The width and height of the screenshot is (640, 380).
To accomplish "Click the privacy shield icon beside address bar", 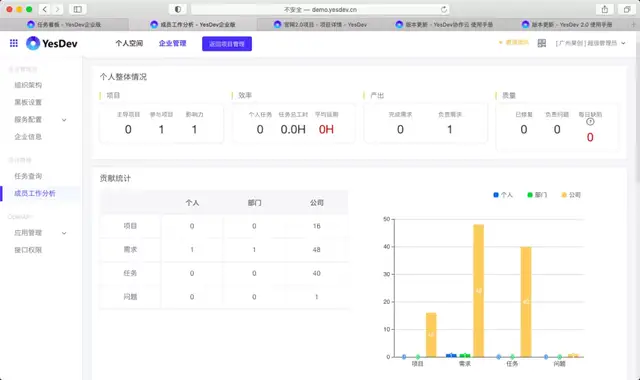I will point(178,9).
